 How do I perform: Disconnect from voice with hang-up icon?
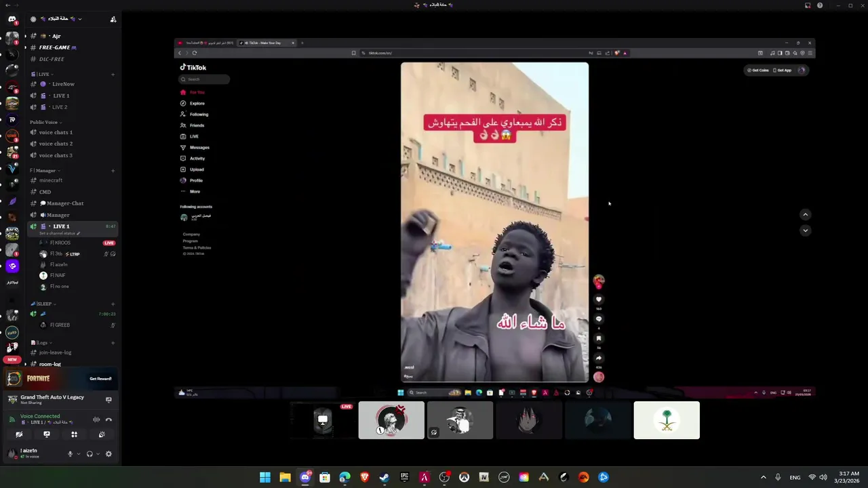pyautogui.click(x=108, y=420)
